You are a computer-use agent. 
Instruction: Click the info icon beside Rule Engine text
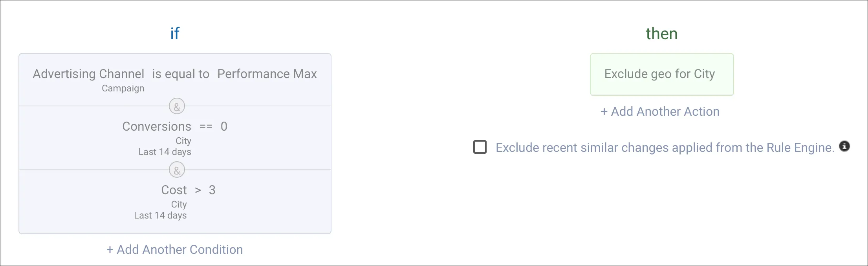[x=844, y=146]
